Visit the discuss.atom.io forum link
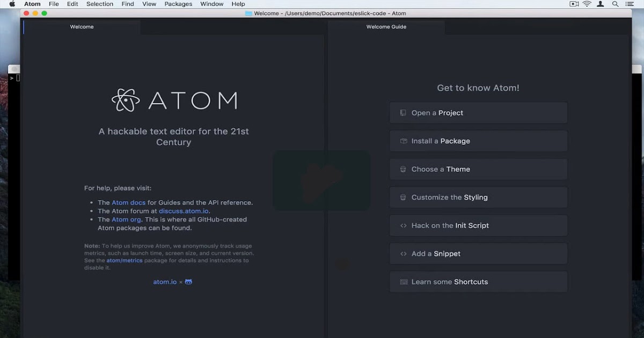 click(184, 211)
